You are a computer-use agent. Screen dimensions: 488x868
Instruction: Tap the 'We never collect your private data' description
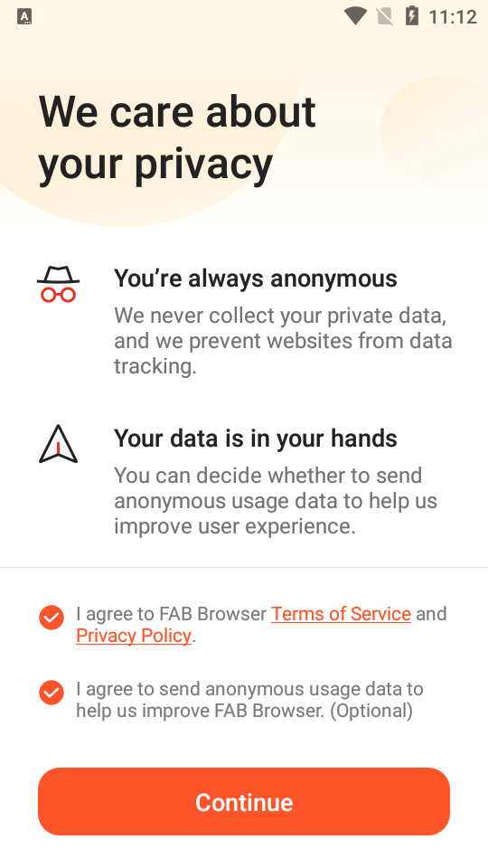pyautogui.click(x=283, y=341)
